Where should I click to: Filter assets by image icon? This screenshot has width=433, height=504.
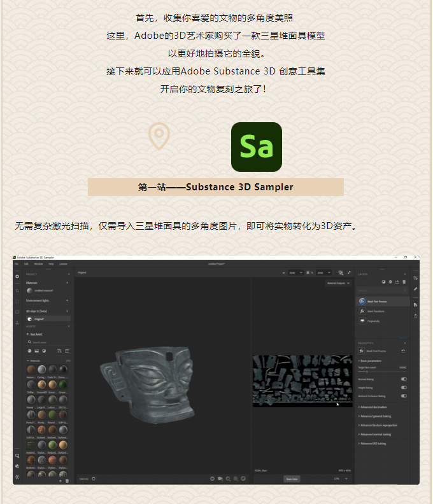[x=37, y=351]
